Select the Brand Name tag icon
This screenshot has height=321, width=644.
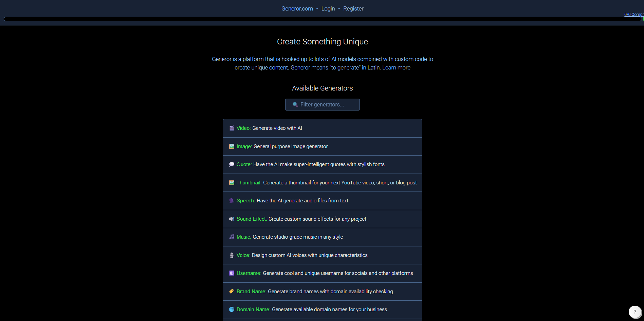pos(232,291)
